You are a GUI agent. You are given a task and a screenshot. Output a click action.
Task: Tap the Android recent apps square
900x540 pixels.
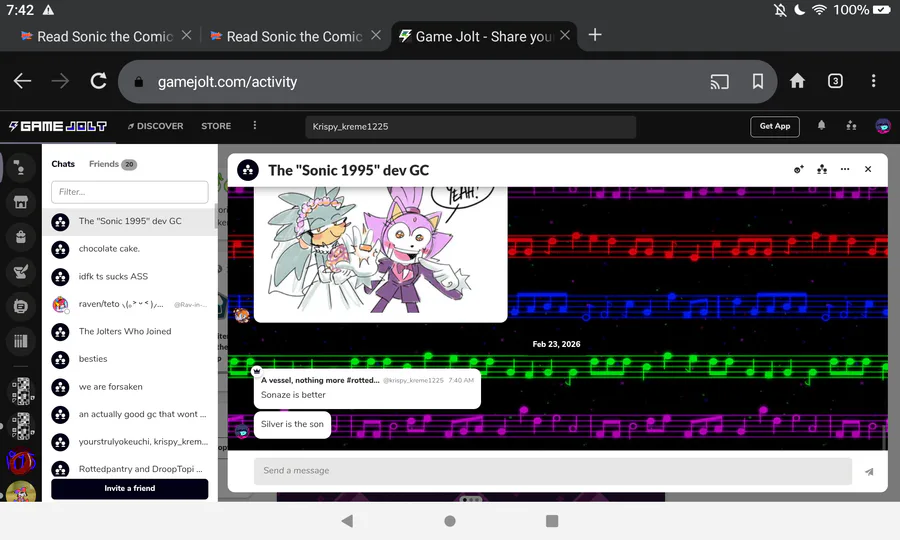pyautogui.click(x=552, y=521)
